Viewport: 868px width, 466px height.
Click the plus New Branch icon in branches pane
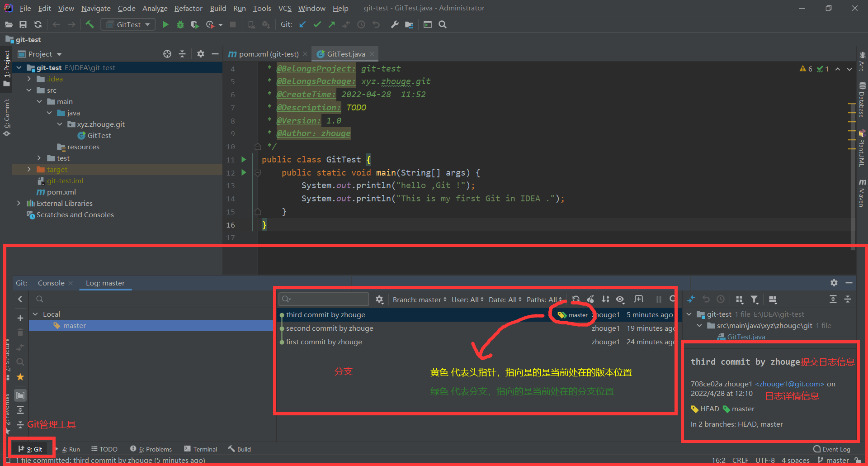[x=20, y=318]
